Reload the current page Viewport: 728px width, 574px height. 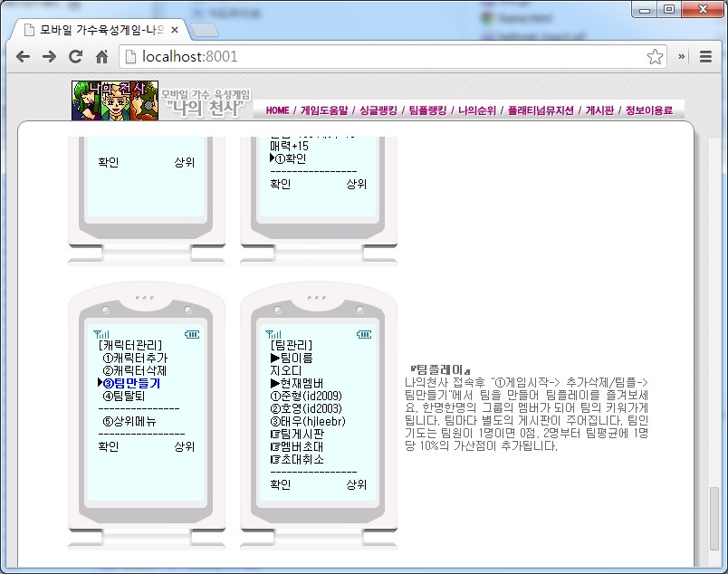(76, 56)
